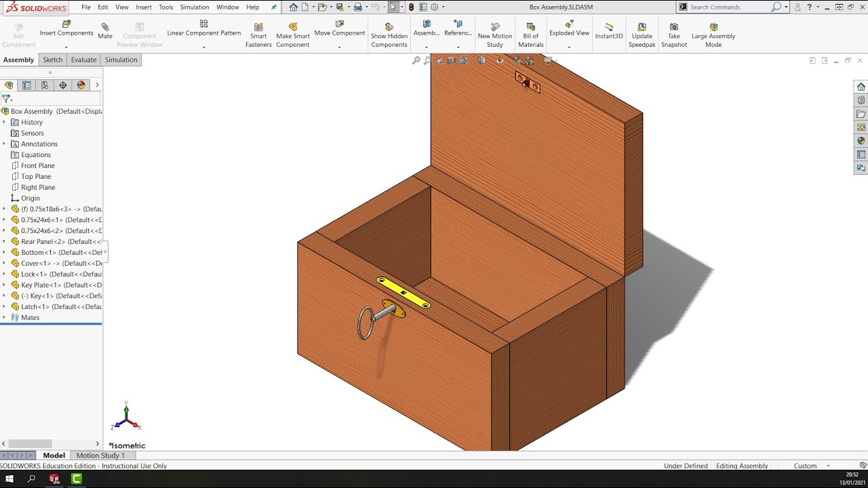Image resolution: width=868 pixels, height=488 pixels.
Task: Open the taskbar search icon
Action: [31, 479]
